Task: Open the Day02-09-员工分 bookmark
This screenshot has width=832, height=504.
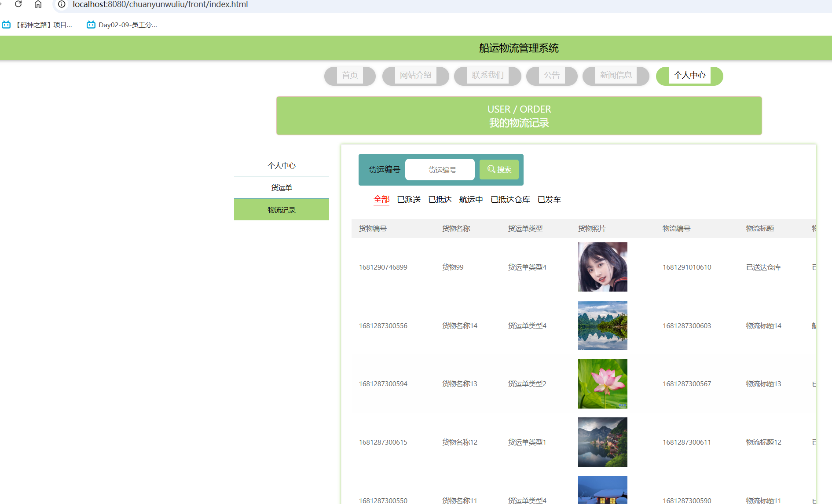Action: pos(122,25)
